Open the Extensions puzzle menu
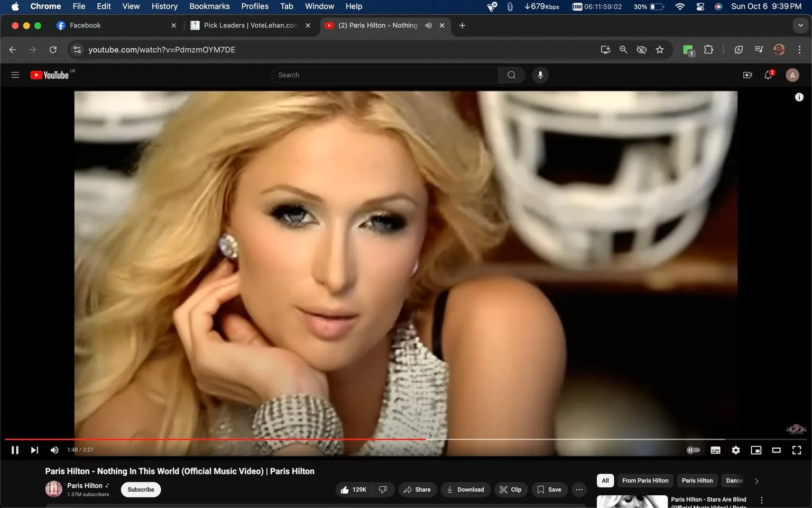The height and width of the screenshot is (508, 812). click(x=708, y=50)
